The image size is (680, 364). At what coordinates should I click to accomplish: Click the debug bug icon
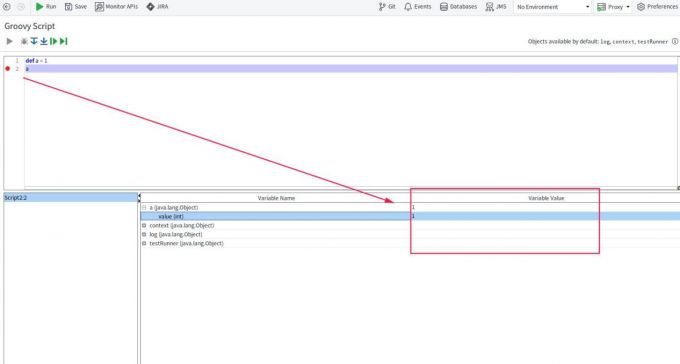[24, 41]
